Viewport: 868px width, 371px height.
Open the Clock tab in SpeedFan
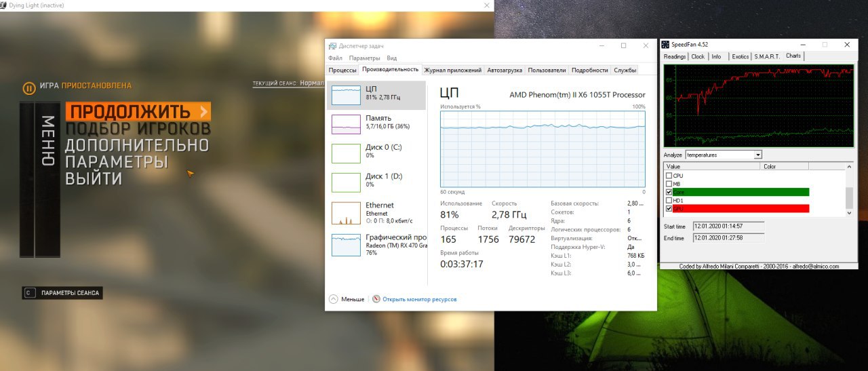click(x=698, y=56)
